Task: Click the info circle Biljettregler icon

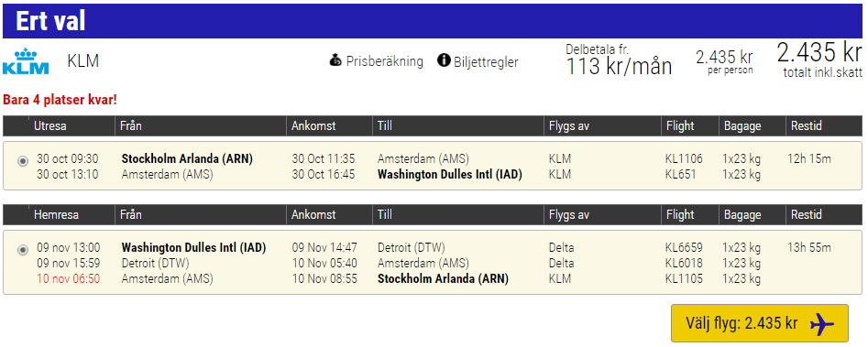Action: pyautogui.click(x=444, y=60)
